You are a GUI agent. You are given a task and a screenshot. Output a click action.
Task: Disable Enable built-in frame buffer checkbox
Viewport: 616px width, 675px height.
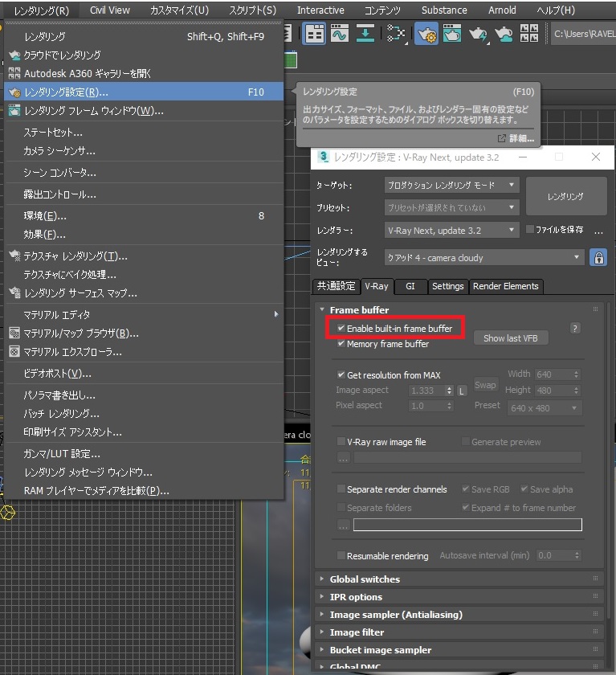click(x=341, y=329)
